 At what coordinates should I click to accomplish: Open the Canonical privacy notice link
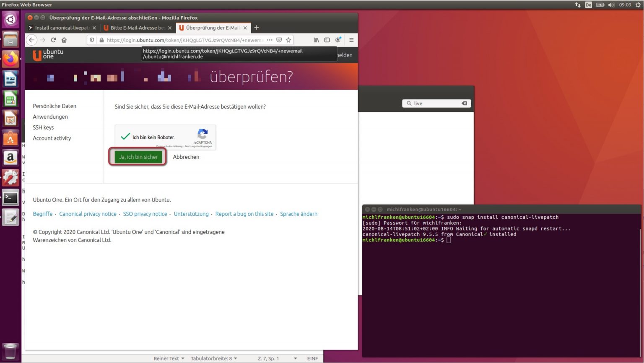[x=88, y=214]
